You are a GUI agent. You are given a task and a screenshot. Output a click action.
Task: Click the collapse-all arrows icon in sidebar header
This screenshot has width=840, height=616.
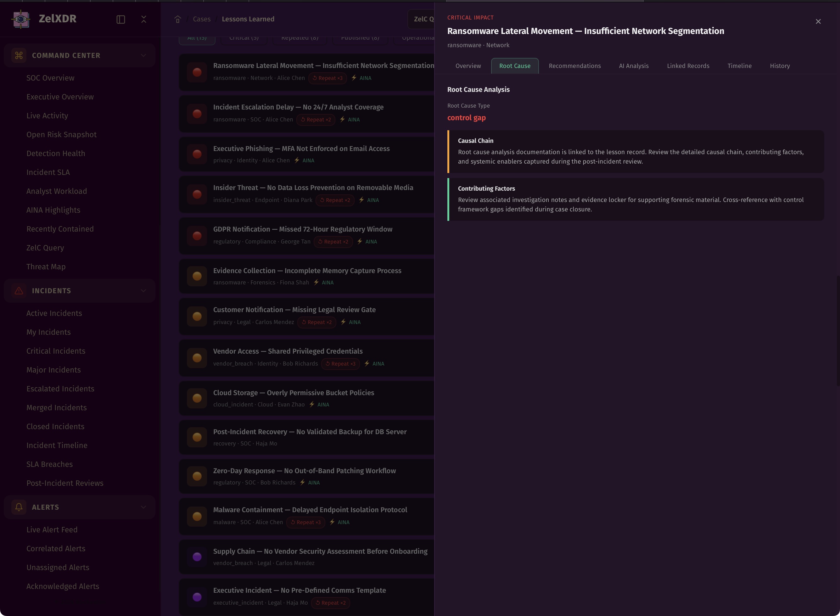click(143, 20)
